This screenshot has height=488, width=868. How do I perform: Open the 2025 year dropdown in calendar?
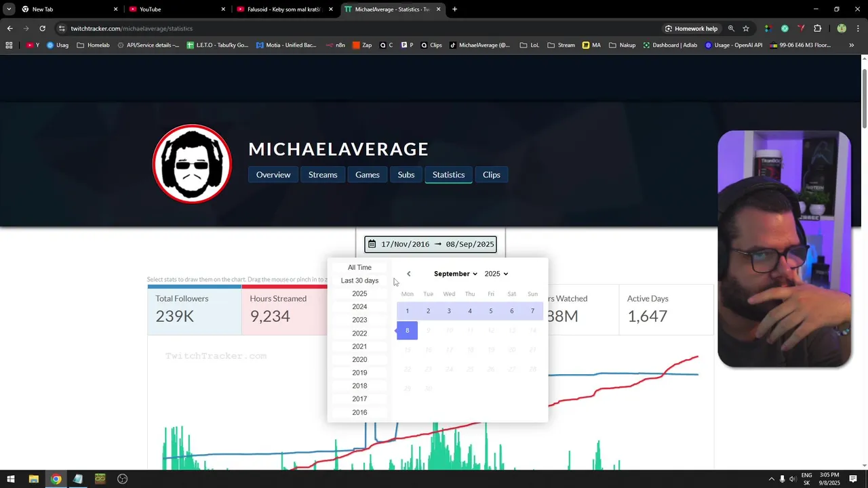(496, 274)
